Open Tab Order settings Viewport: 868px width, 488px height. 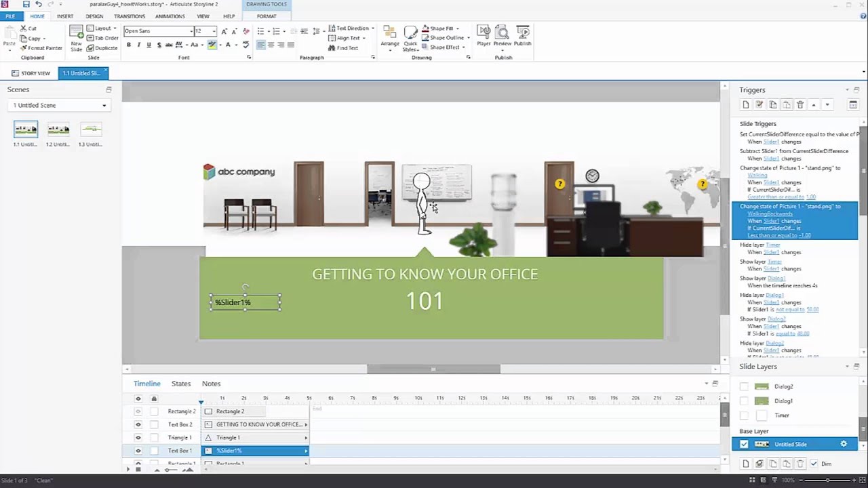tap(102, 38)
